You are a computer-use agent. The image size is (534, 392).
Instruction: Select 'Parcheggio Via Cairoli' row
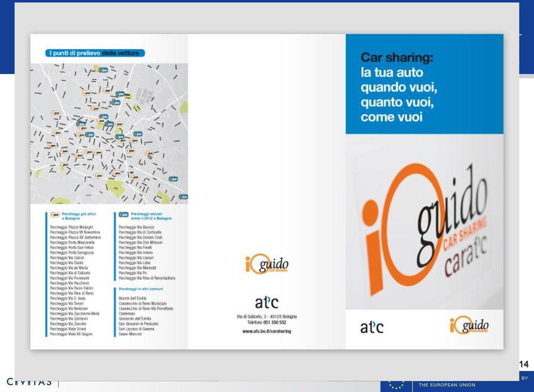point(67,257)
